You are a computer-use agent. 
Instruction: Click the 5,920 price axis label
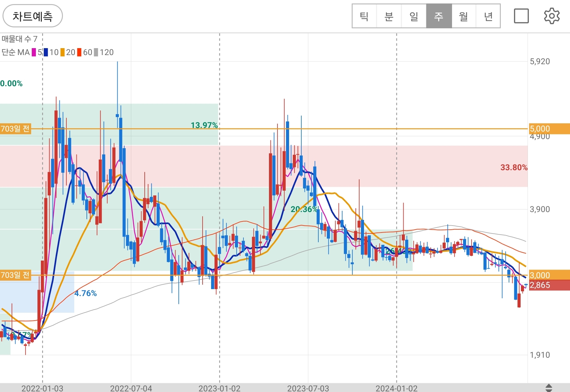click(540, 61)
